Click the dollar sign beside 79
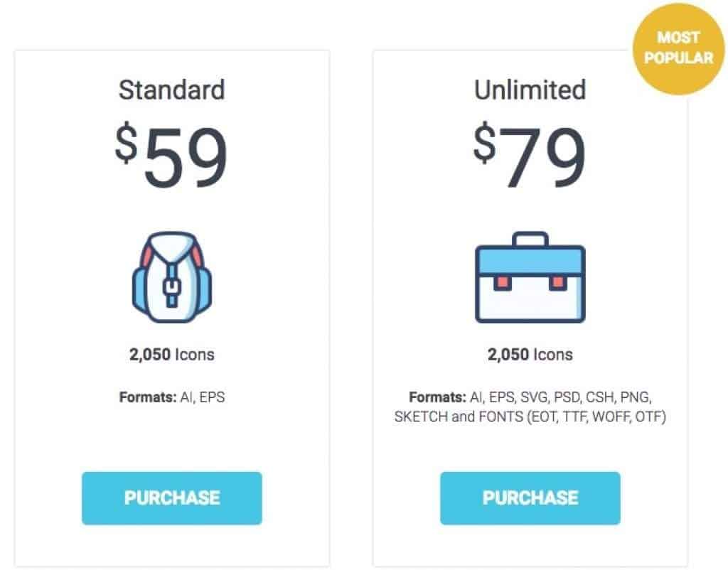 tap(485, 144)
